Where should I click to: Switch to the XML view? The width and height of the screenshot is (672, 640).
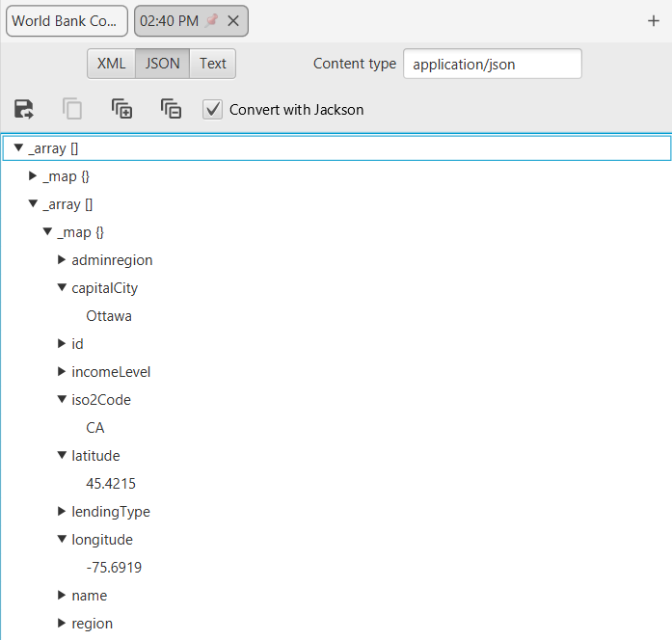tap(112, 64)
